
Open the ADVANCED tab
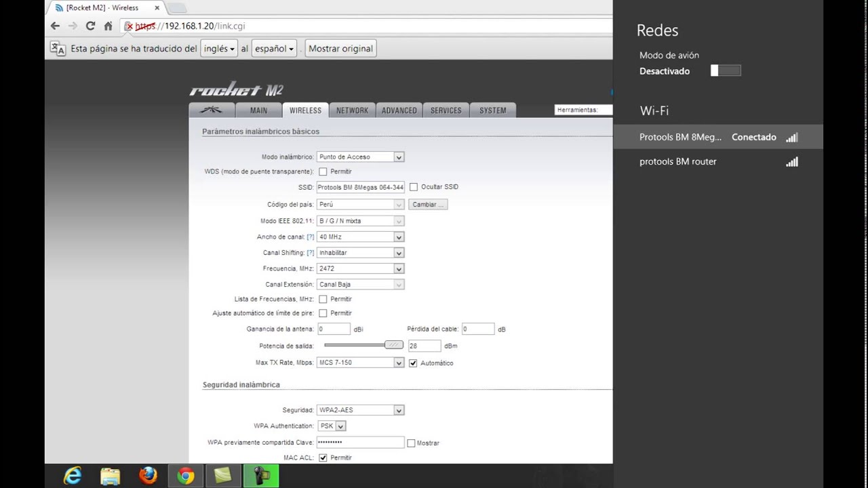coord(399,110)
